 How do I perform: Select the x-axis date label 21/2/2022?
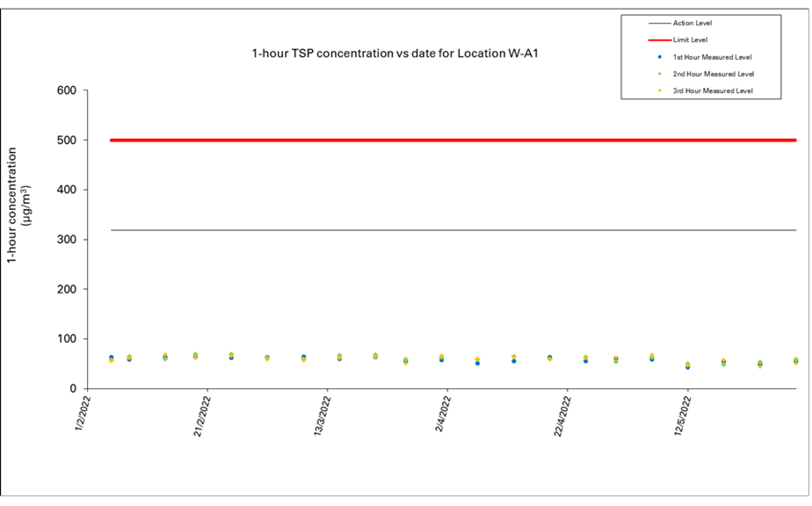coord(202,416)
